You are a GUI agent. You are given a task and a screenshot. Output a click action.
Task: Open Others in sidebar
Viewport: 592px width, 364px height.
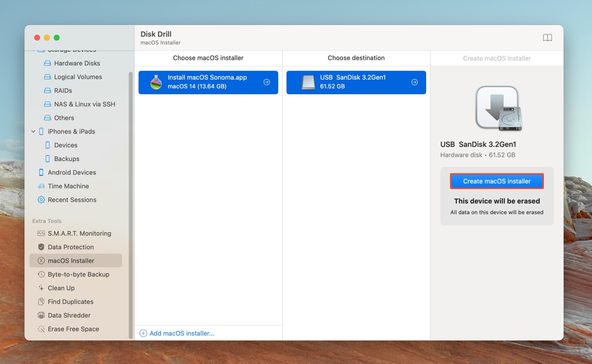[x=64, y=118]
